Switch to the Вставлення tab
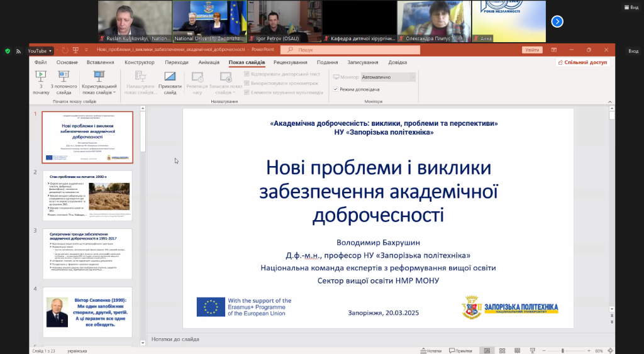 [100, 62]
